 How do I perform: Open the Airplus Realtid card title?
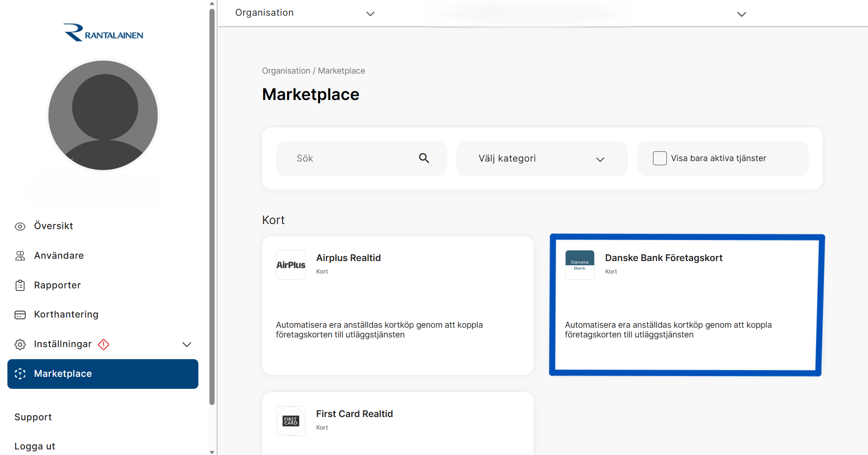349,258
